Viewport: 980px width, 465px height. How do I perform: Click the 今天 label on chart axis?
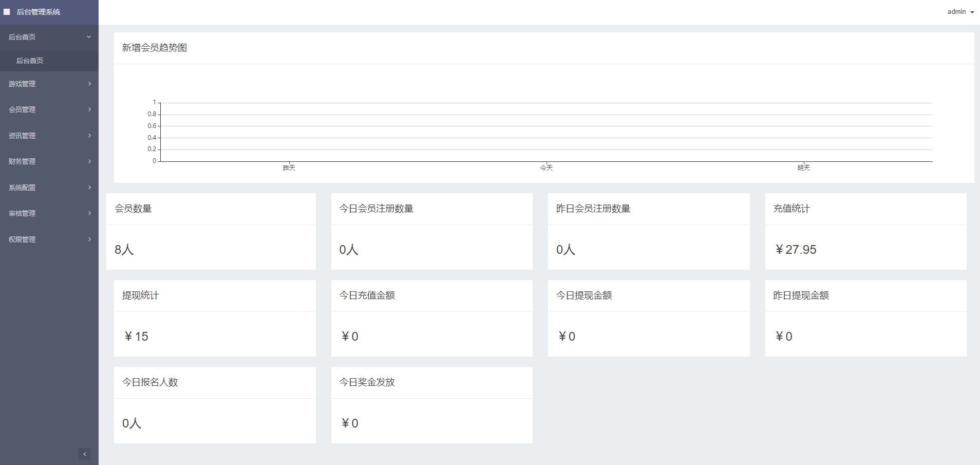(546, 168)
